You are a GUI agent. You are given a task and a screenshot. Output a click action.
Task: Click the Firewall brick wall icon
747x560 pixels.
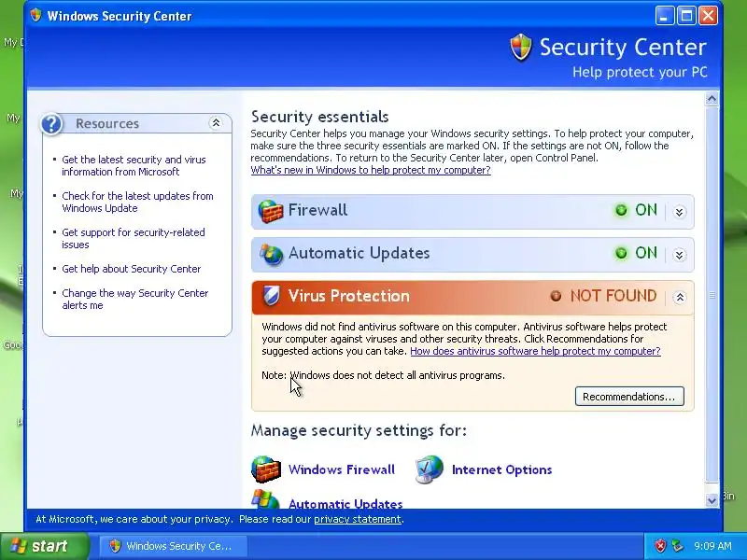click(x=270, y=212)
